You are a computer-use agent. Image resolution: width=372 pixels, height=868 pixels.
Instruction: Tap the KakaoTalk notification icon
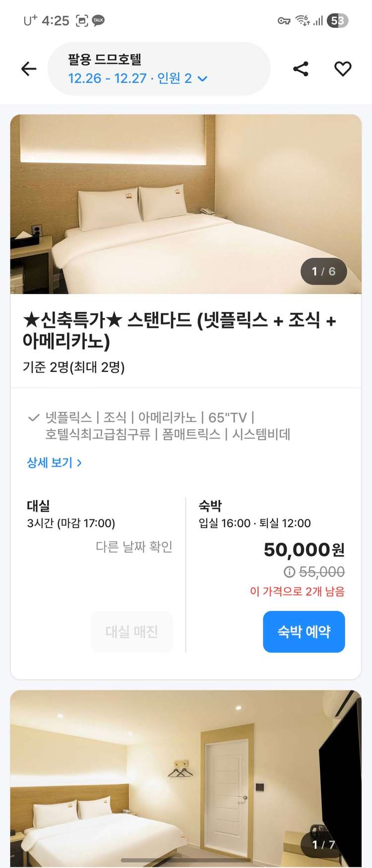(98, 20)
